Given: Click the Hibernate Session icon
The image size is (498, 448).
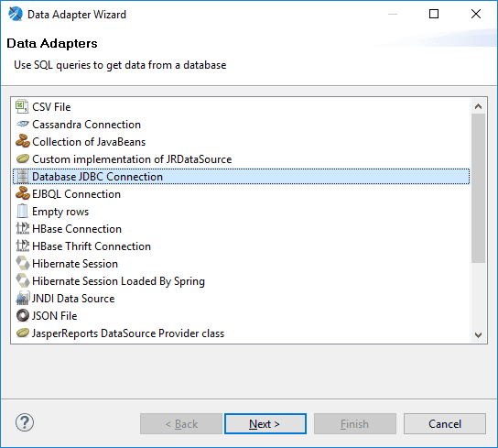Looking at the screenshot, I should [x=23, y=263].
